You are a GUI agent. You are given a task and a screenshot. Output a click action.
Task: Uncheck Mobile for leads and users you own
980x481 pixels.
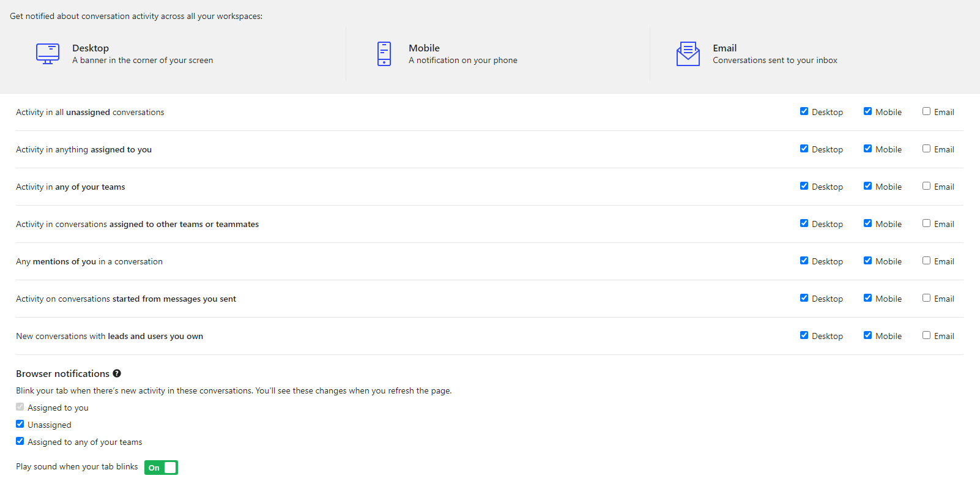[x=867, y=335]
